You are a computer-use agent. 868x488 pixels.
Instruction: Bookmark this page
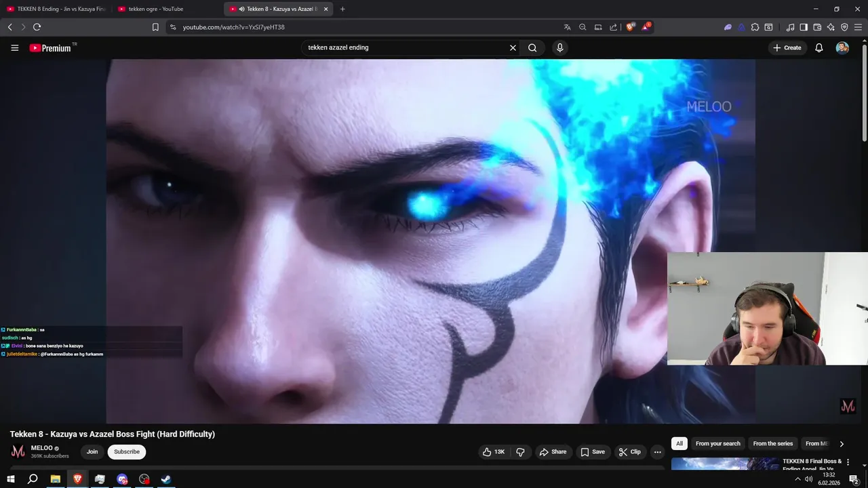tap(155, 27)
